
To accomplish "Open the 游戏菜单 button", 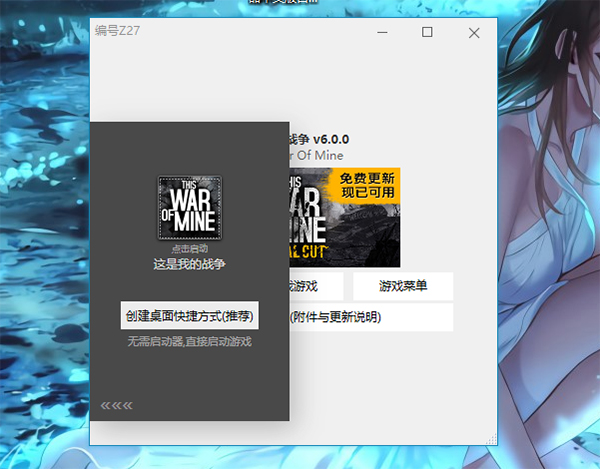I will click(403, 286).
